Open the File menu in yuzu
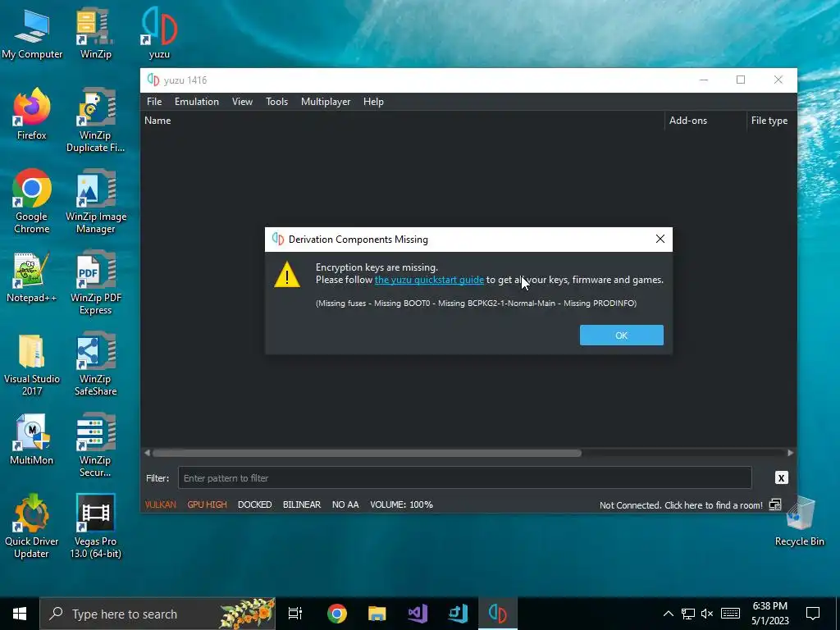Image resolution: width=840 pixels, height=630 pixels. (154, 102)
